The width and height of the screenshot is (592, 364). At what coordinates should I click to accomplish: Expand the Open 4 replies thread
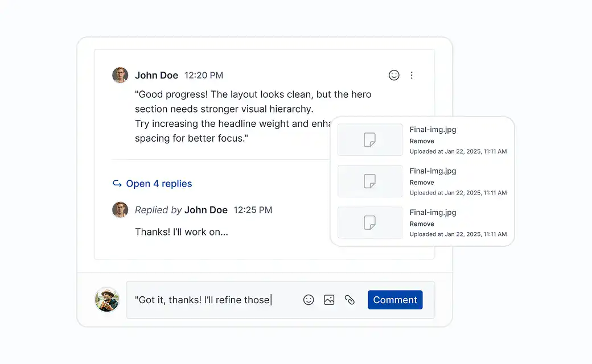click(159, 184)
